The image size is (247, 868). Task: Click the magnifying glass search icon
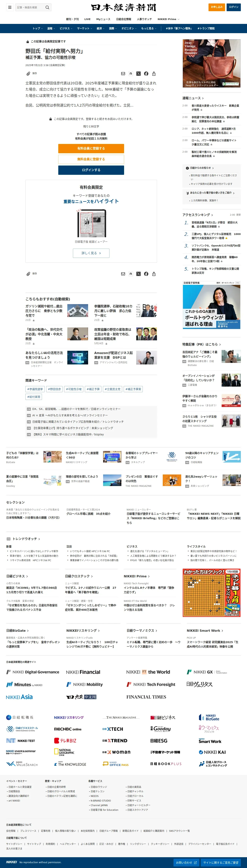(x=48, y=7)
